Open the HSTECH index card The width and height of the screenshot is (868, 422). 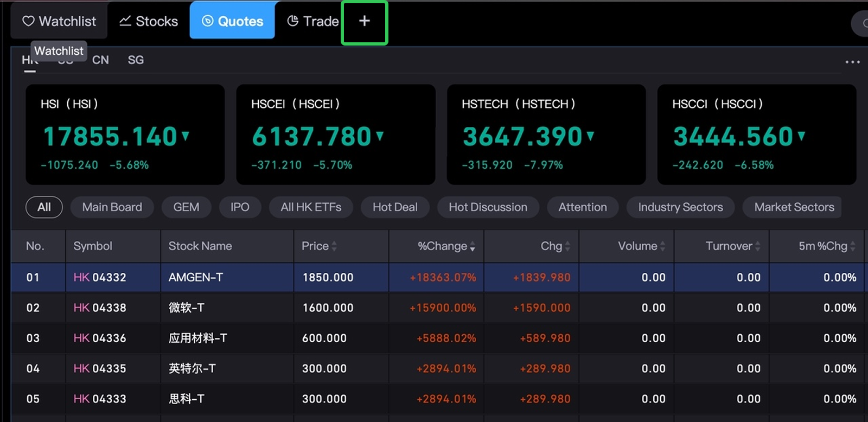(x=546, y=134)
